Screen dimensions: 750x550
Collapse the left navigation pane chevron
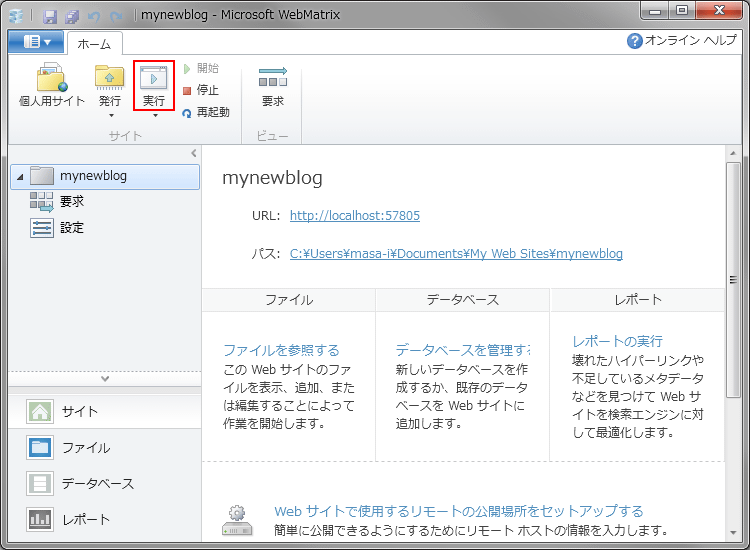194,153
